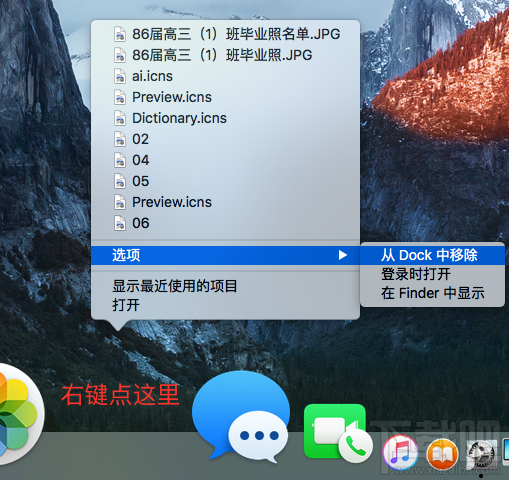Open iTunes from the Dock

click(x=401, y=453)
